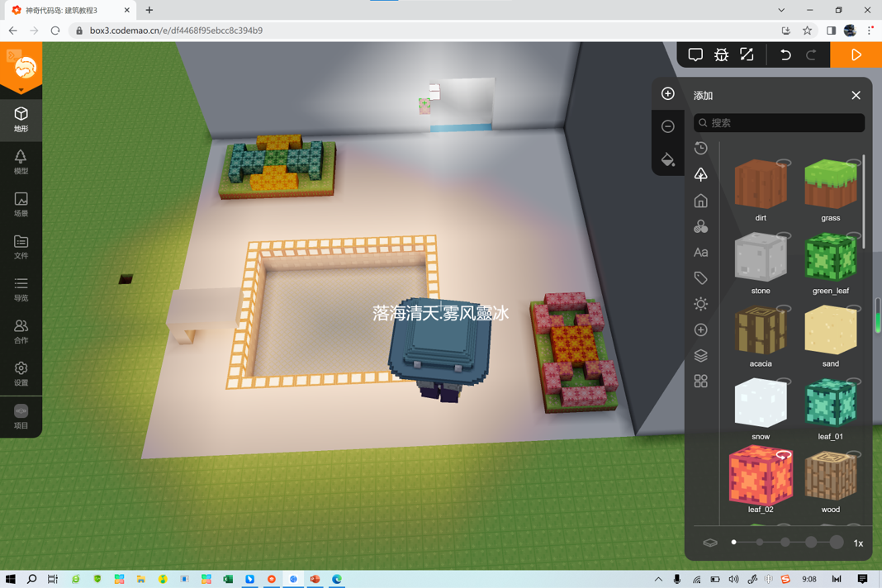Set brush size to middle slider dot
Image resolution: width=882 pixels, height=588 pixels.
pos(785,543)
